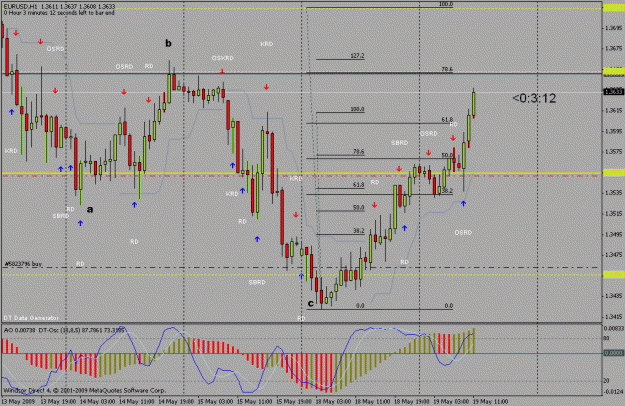Select the 13 May 19:00 time label
Viewport: 625px width, 406px height.
(x=59, y=401)
